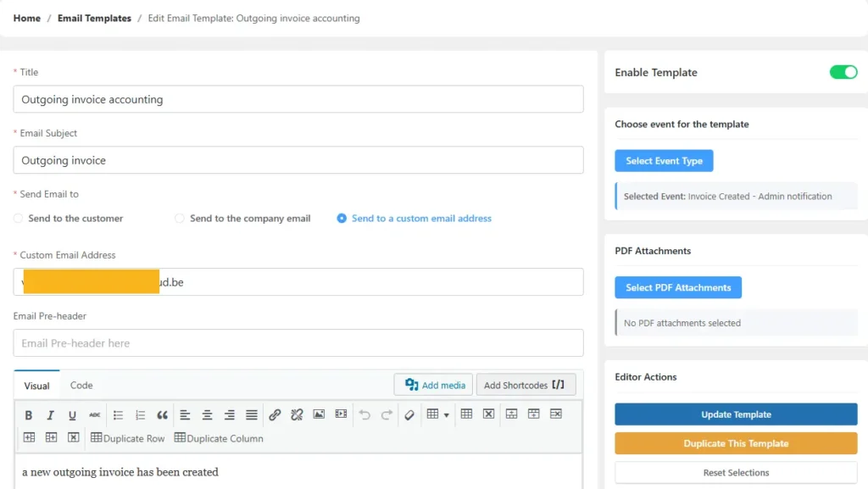Image resolution: width=868 pixels, height=489 pixels.
Task: Select 'Send to a custom email address'
Action: click(x=342, y=219)
